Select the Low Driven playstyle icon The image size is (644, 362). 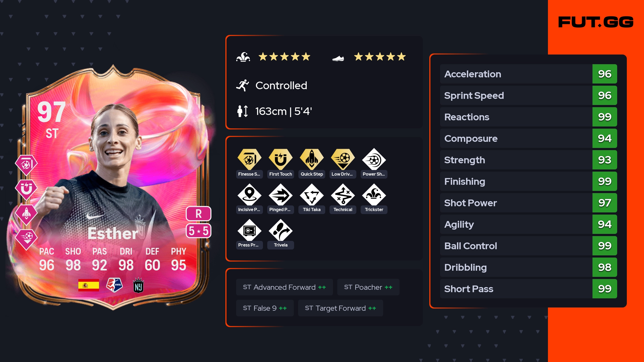pos(343,160)
